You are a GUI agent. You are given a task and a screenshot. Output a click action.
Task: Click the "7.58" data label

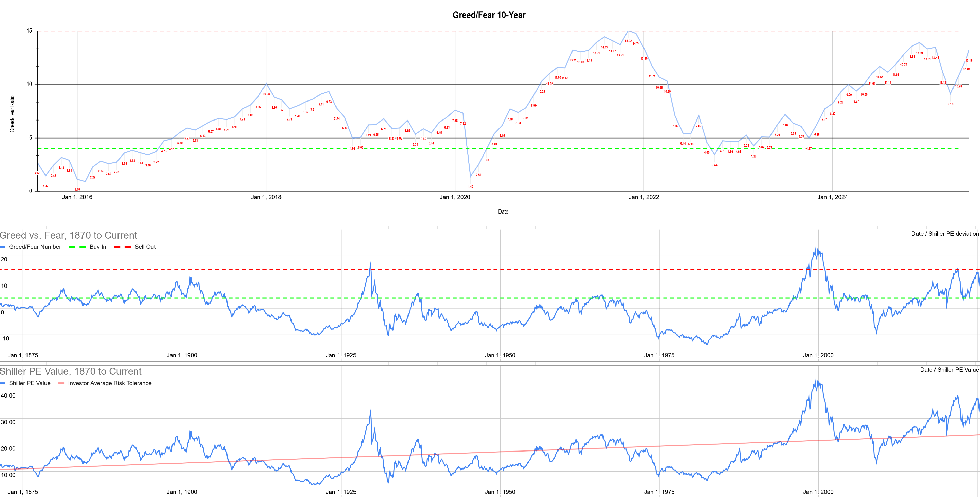(455, 121)
